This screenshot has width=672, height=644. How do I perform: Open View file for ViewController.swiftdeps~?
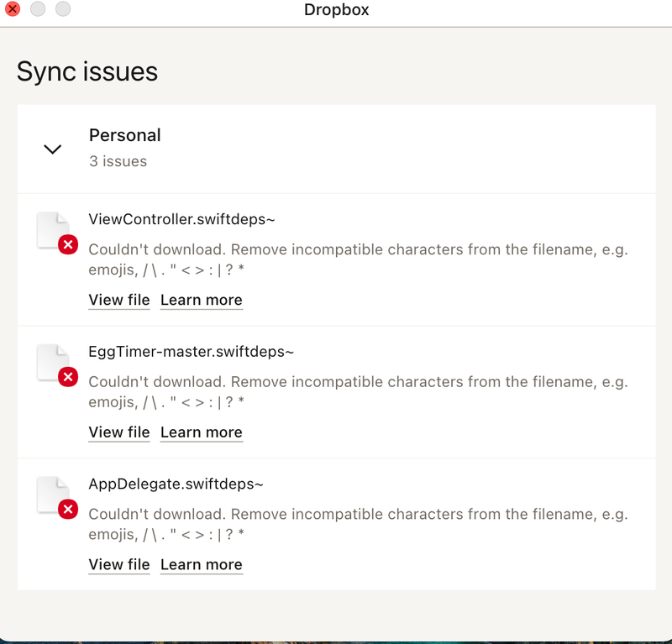tap(118, 300)
